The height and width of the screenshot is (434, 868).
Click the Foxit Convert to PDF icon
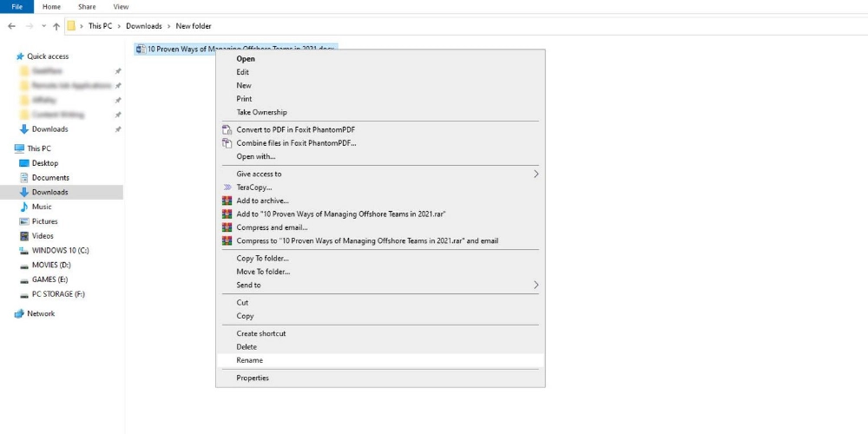(227, 129)
